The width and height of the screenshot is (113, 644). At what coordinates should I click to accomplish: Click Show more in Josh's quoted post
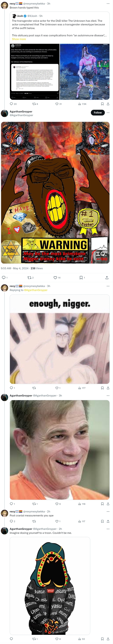coord(19,39)
